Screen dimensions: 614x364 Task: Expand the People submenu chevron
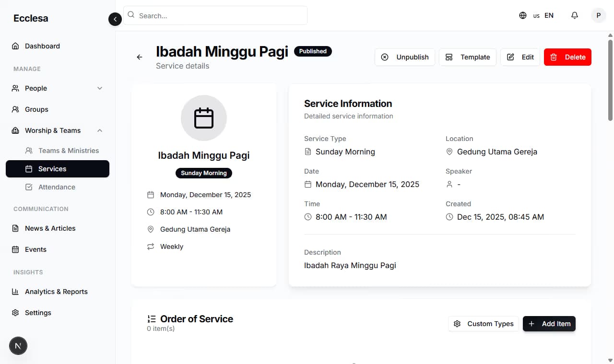(x=100, y=88)
